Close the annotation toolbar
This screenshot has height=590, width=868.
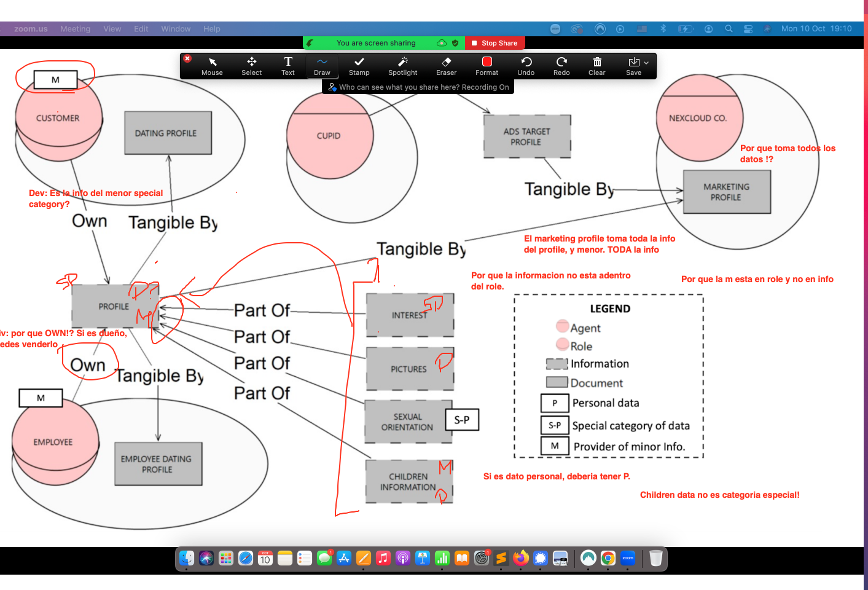[187, 58]
